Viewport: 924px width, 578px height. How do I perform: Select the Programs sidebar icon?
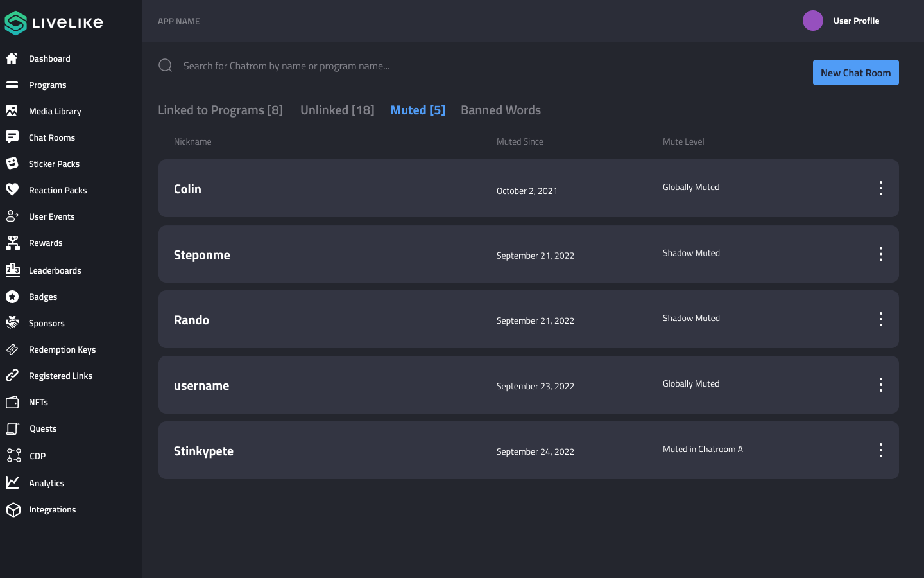coord(12,85)
